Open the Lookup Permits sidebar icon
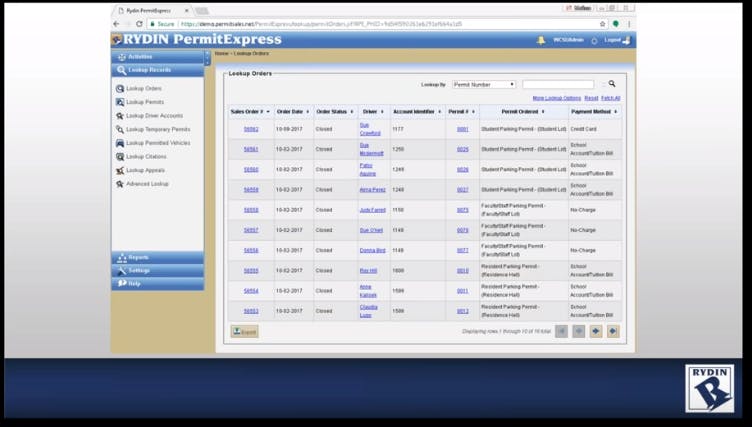This screenshot has height=427, width=752. pyautogui.click(x=120, y=102)
